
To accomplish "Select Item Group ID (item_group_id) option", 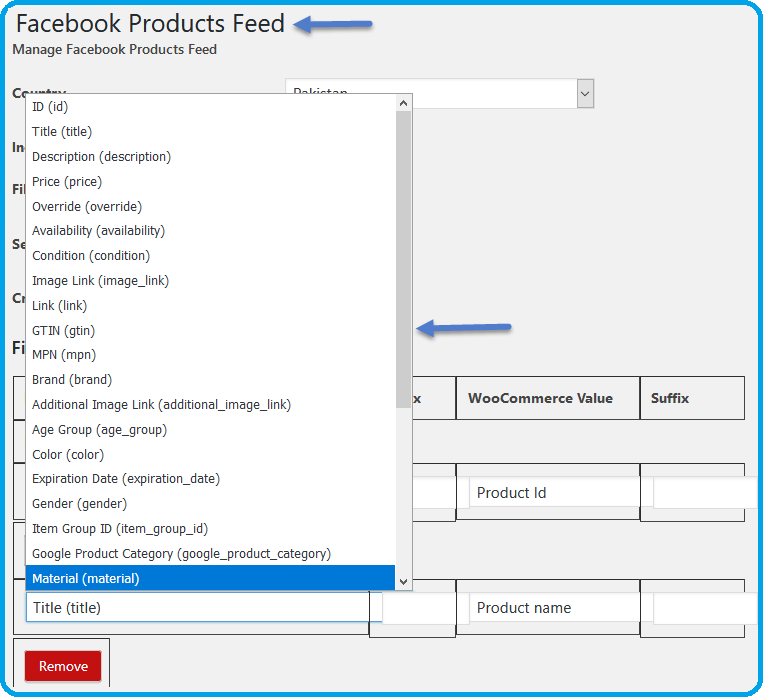I will pos(210,529).
